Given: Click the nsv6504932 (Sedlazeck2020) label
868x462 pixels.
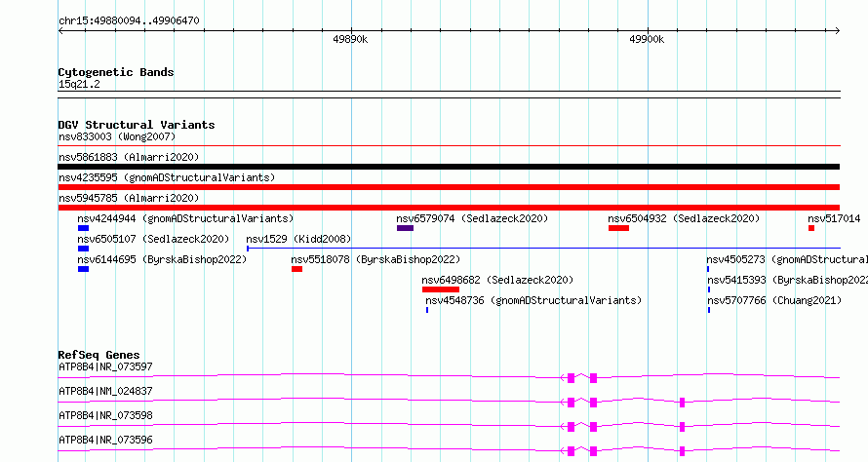Looking at the screenshot, I should (x=684, y=218).
